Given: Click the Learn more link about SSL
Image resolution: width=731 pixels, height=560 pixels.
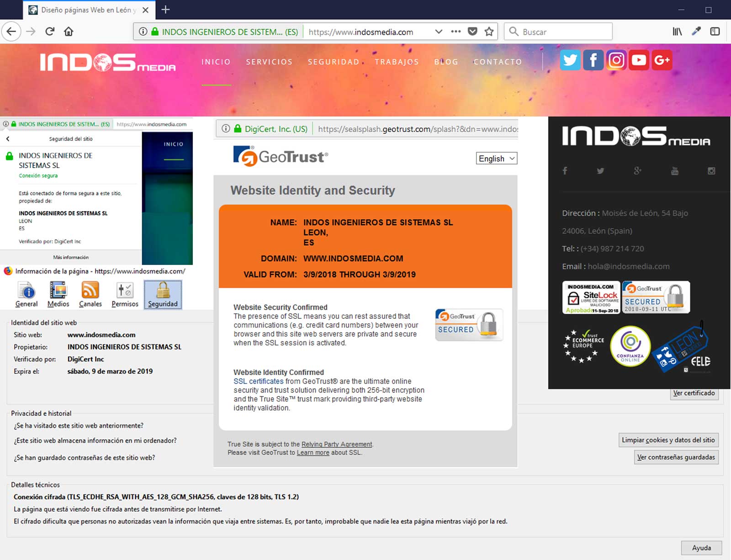Looking at the screenshot, I should tap(313, 453).
